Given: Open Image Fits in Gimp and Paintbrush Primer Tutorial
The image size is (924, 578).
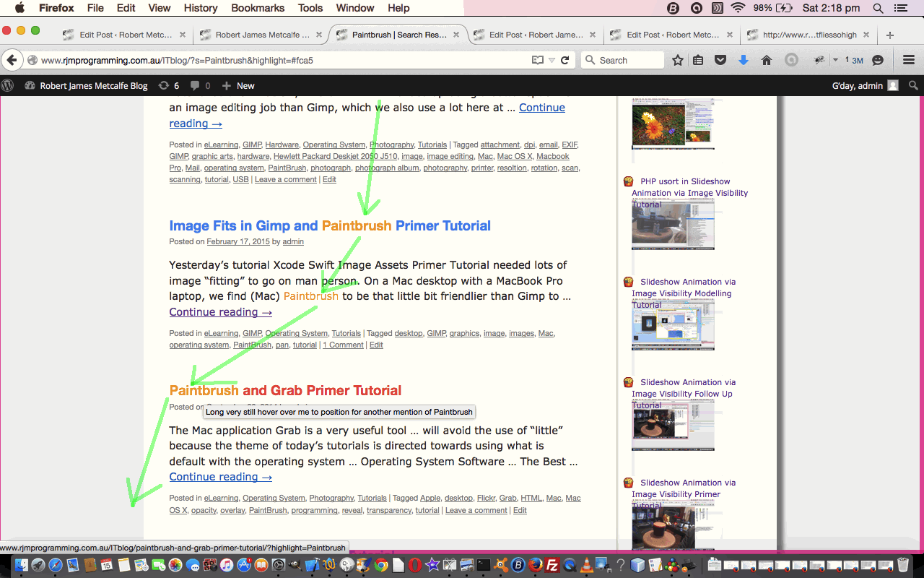Looking at the screenshot, I should coord(330,225).
